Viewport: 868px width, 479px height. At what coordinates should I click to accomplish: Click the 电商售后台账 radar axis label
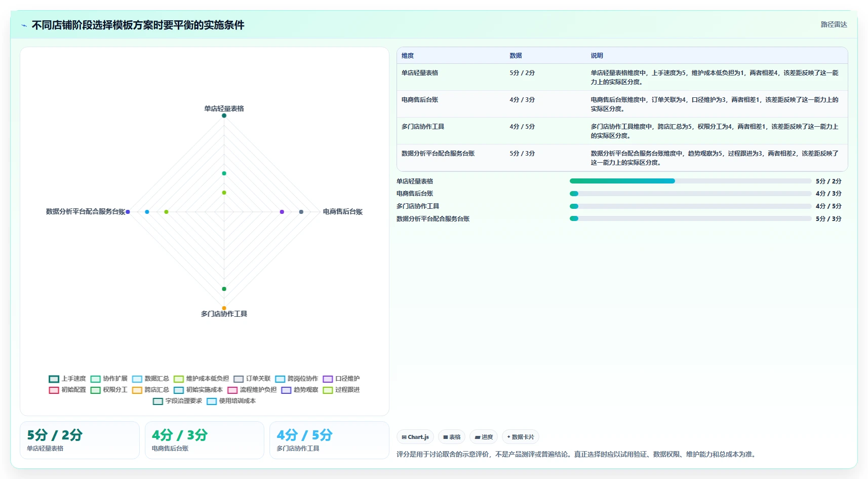(343, 212)
